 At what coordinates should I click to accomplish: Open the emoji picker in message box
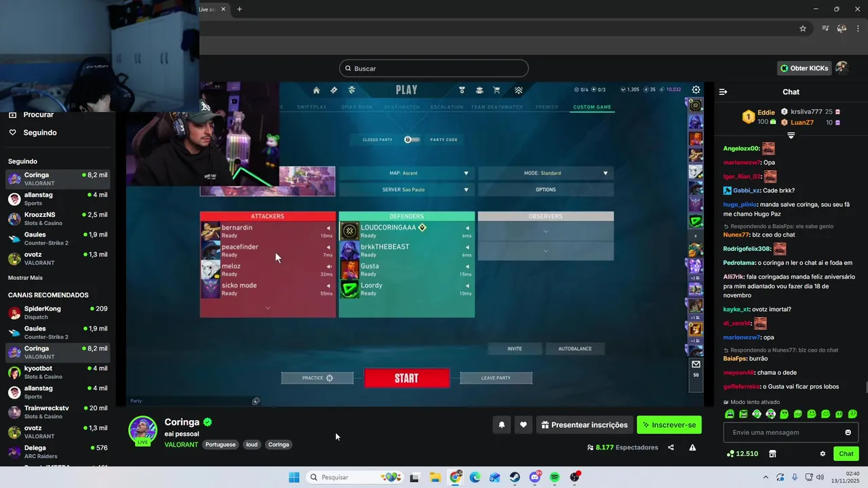[848, 432]
